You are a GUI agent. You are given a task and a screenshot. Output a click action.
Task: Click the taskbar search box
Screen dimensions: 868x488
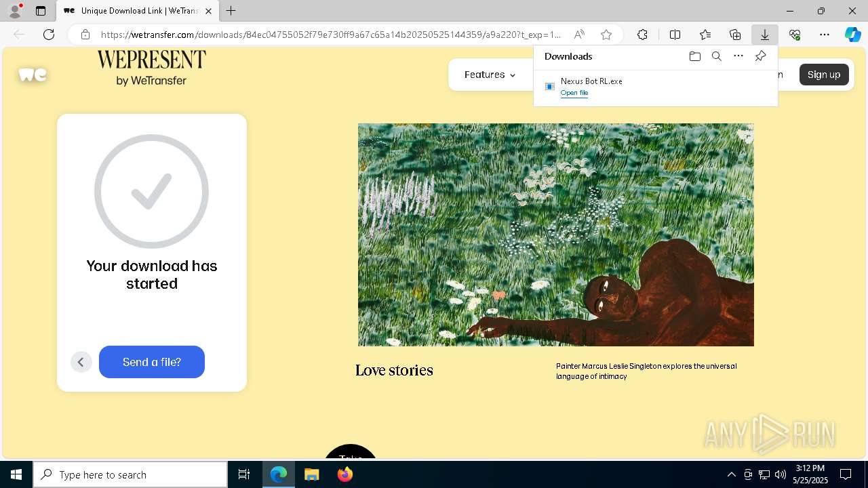[130, 474]
